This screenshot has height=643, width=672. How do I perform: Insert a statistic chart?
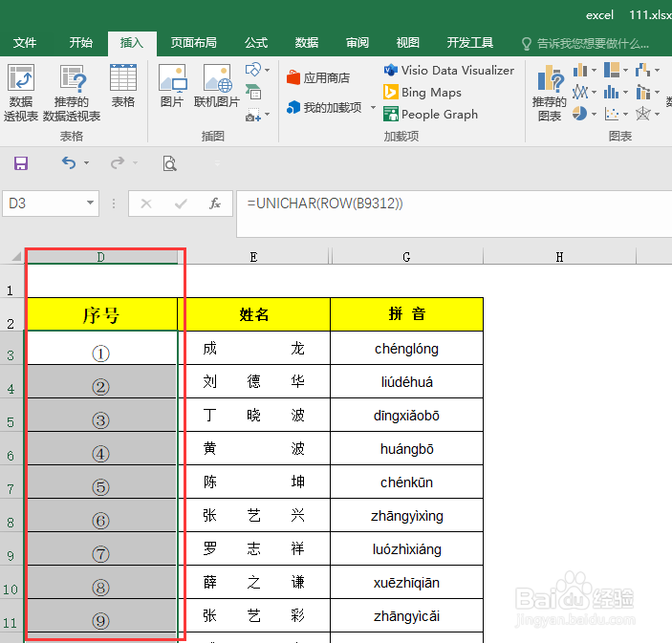pyautogui.click(x=612, y=92)
